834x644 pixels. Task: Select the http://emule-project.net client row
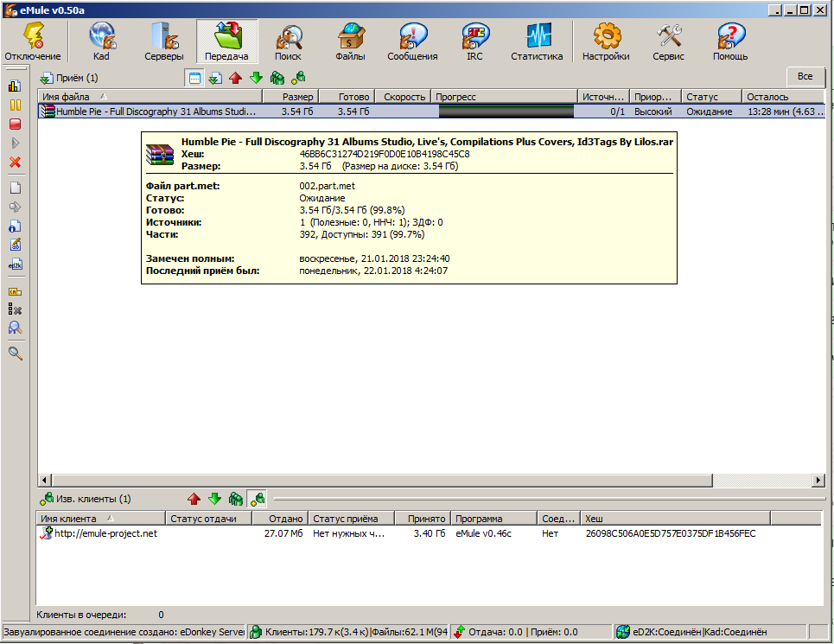(429, 533)
